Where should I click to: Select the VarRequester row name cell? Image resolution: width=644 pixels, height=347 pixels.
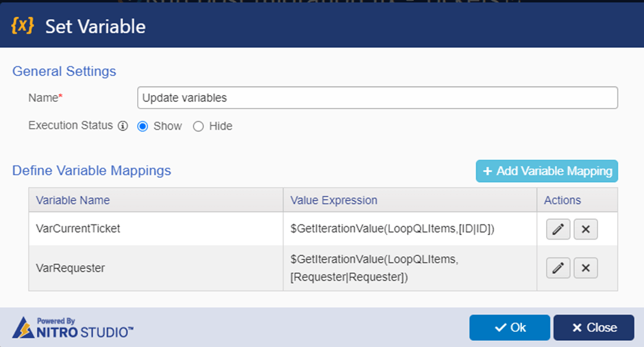click(156, 268)
